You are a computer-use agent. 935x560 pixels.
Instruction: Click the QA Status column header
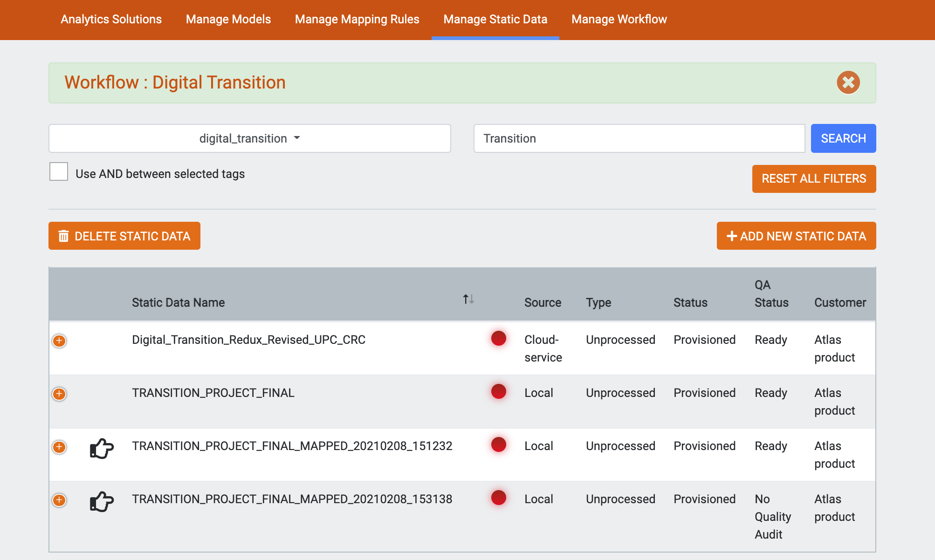[x=771, y=294]
